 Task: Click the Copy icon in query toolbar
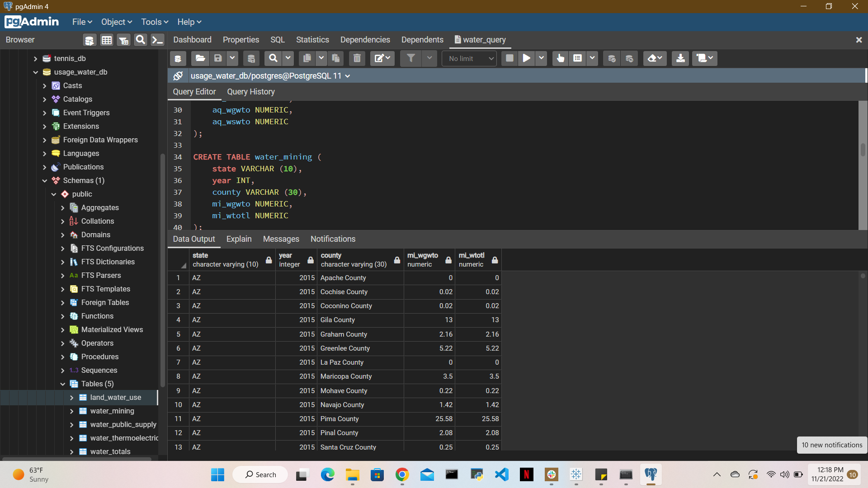307,58
